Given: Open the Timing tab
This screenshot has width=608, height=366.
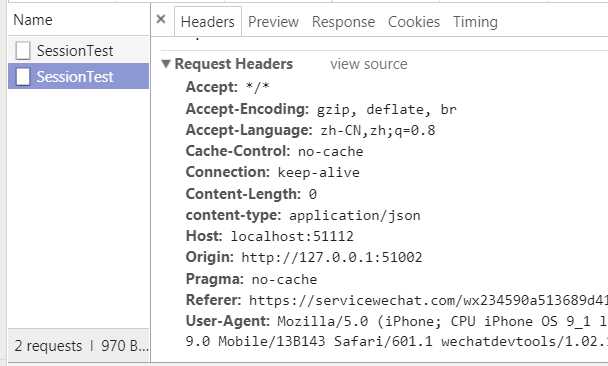Looking at the screenshot, I should pyautogui.click(x=475, y=22).
